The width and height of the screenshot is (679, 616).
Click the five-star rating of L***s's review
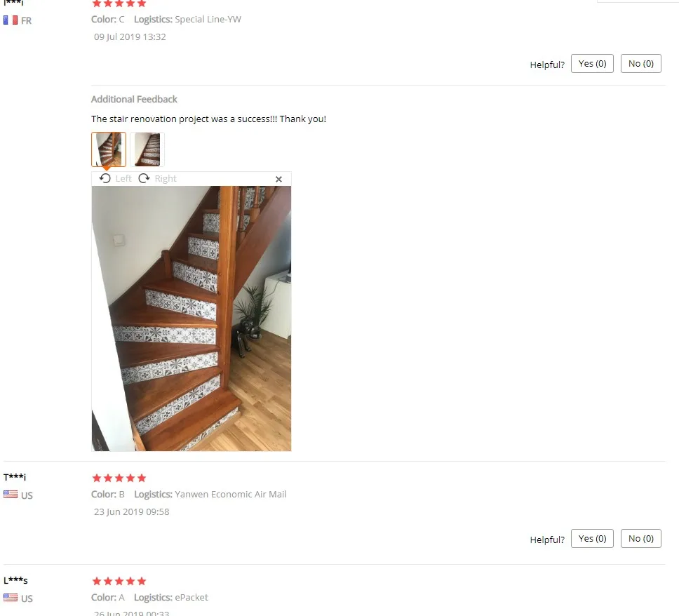click(119, 581)
